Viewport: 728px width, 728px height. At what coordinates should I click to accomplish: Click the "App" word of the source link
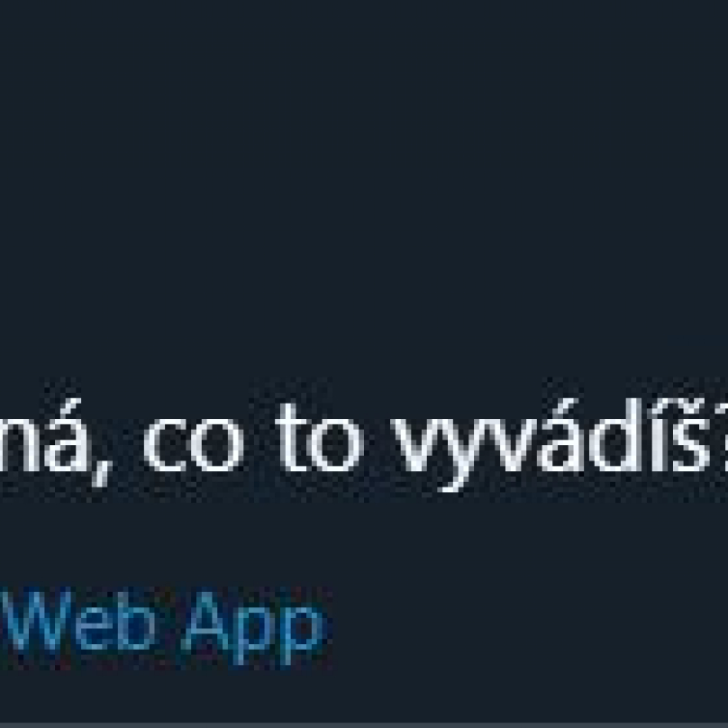(254, 627)
